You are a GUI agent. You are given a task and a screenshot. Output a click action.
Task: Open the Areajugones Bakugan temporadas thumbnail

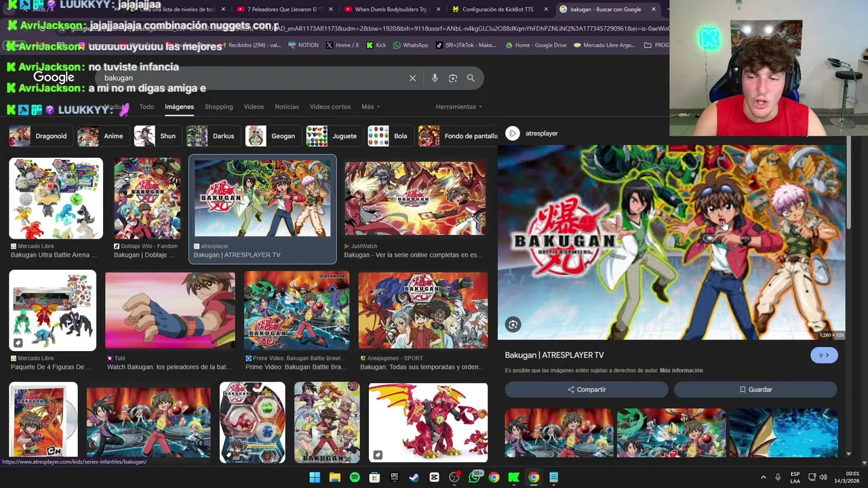(x=423, y=310)
